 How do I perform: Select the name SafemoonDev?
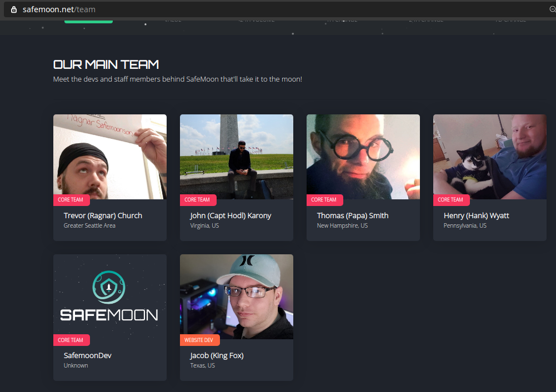(88, 355)
